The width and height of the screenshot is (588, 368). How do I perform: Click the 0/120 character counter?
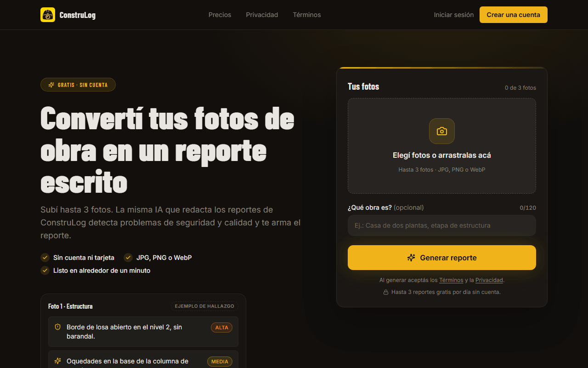coord(528,208)
